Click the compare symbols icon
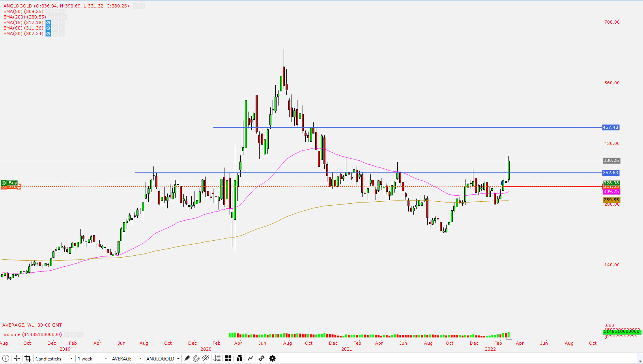The width and height of the screenshot is (643, 364). coord(239,358)
